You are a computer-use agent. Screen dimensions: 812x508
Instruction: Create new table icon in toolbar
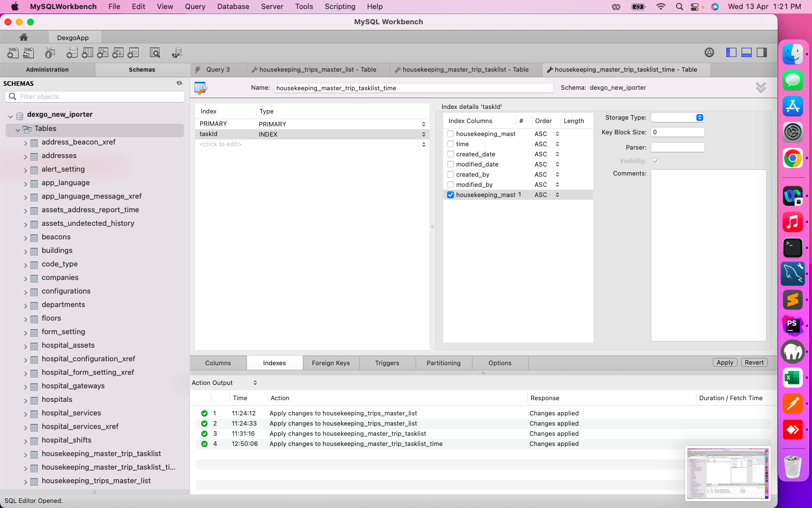[x=87, y=52]
